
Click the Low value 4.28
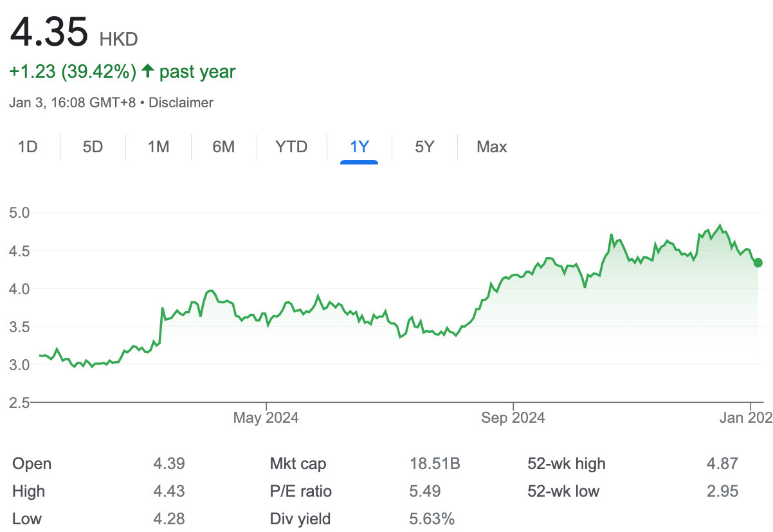pos(169,519)
